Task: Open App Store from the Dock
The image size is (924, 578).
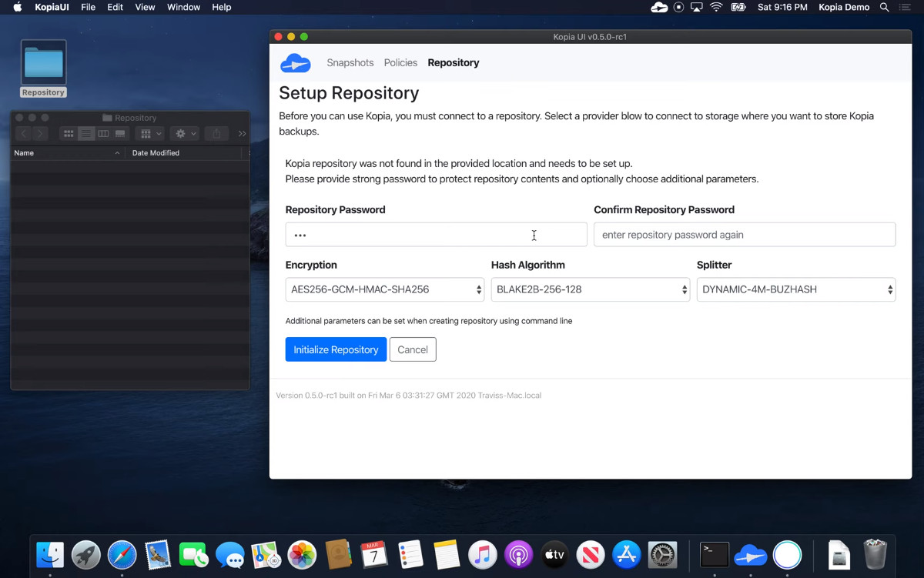Action: [627, 554]
